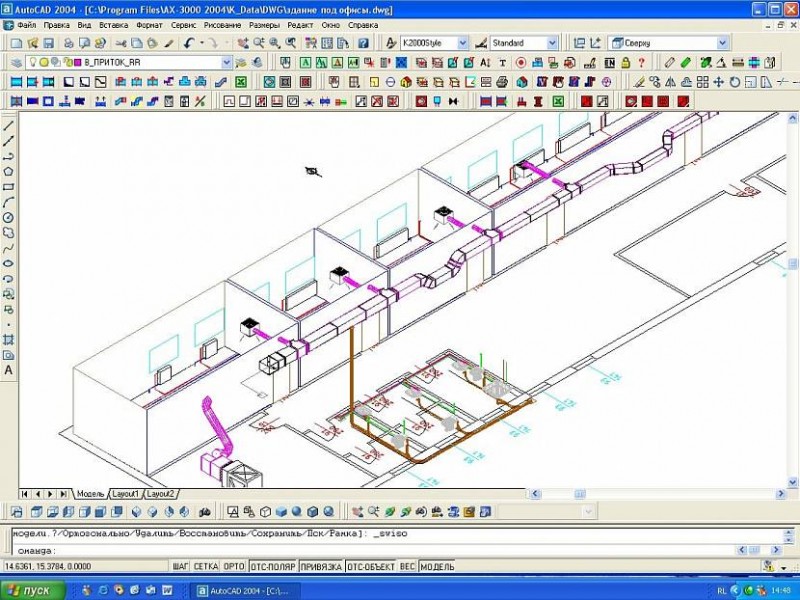Viewport: 800px width, 600px height.
Task: Toggle СЕТКА grid display
Action: tap(205, 566)
